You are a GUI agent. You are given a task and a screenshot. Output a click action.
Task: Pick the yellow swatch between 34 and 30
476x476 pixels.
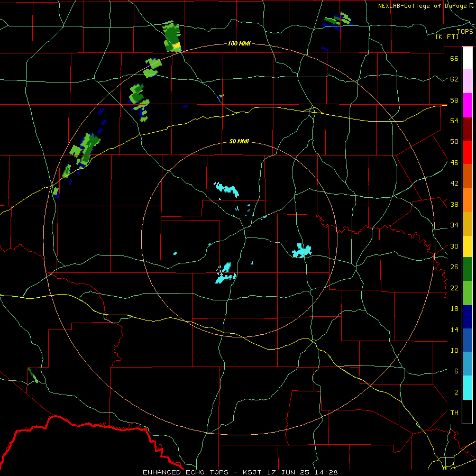tap(467, 246)
